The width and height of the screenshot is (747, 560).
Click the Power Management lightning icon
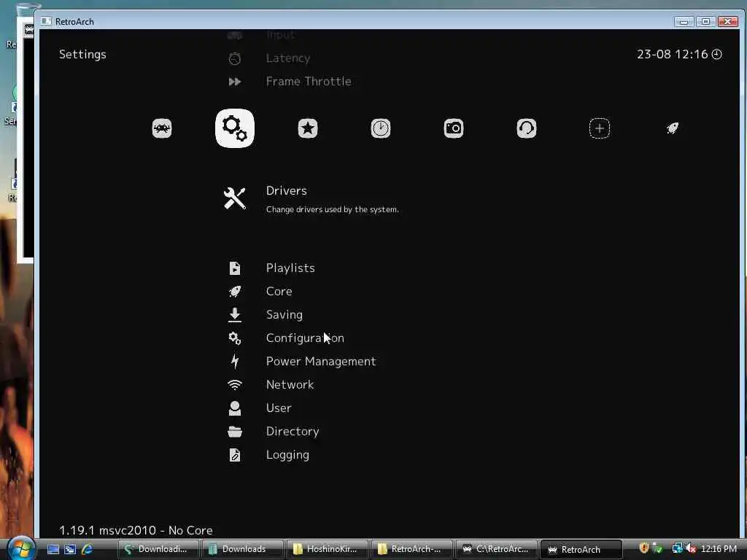[x=235, y=362]
